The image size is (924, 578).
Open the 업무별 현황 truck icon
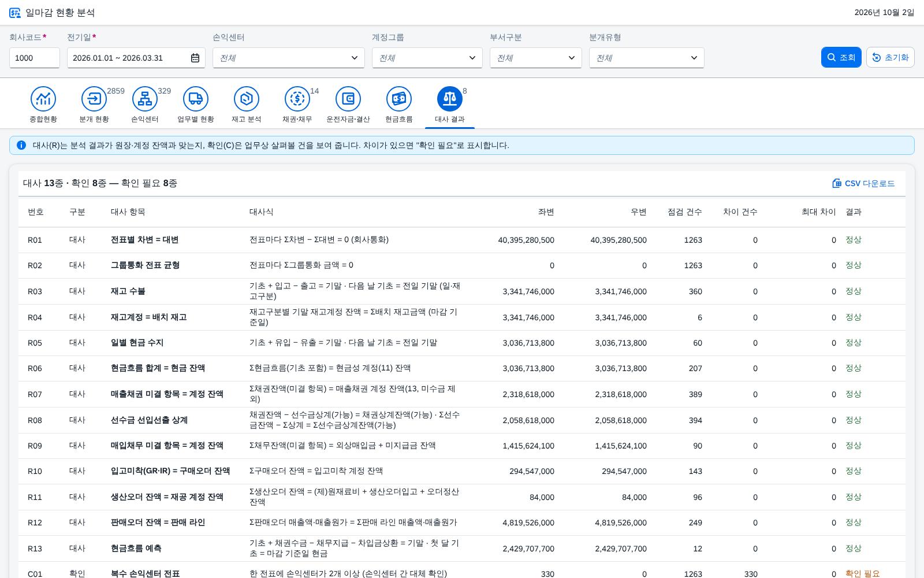[x=196, y=99]
